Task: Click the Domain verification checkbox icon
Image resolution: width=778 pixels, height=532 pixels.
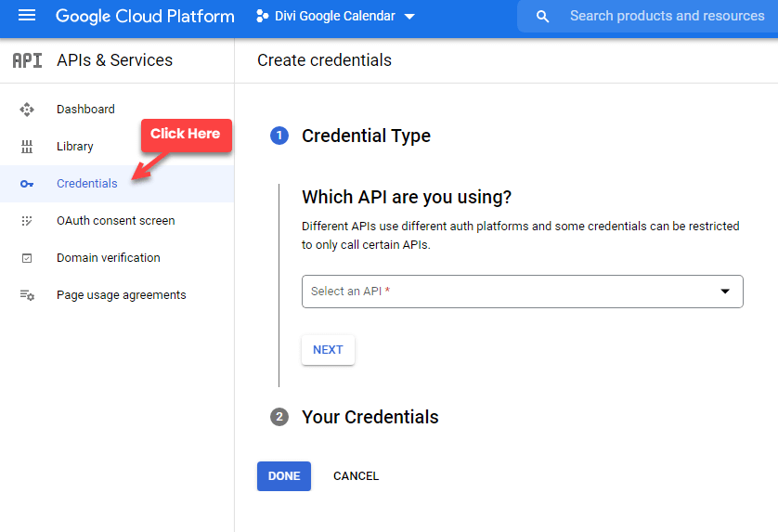Action: pos(27,258)
